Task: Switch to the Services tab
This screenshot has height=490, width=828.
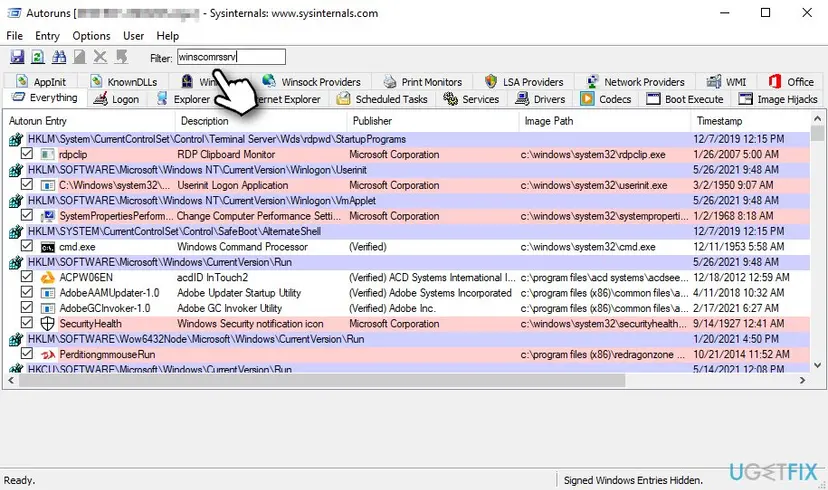Action: click(x=472, y=99)
